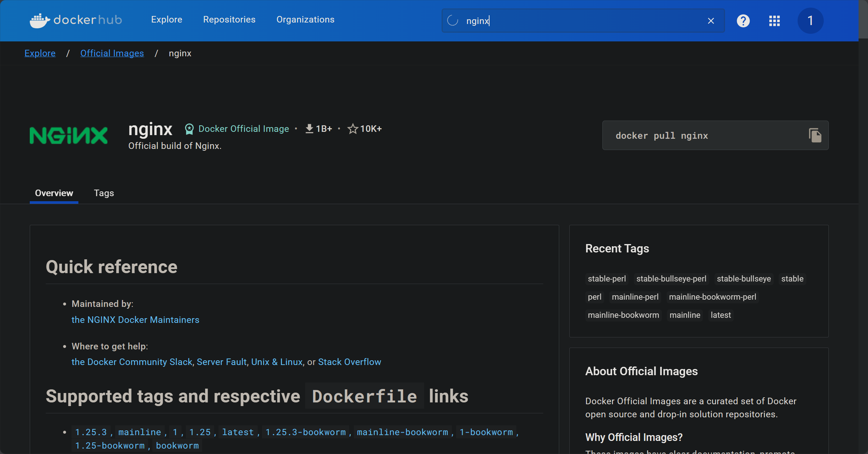Click the star icon next to 10K+
The image size is (868, 454).
(x=353, y=129)
